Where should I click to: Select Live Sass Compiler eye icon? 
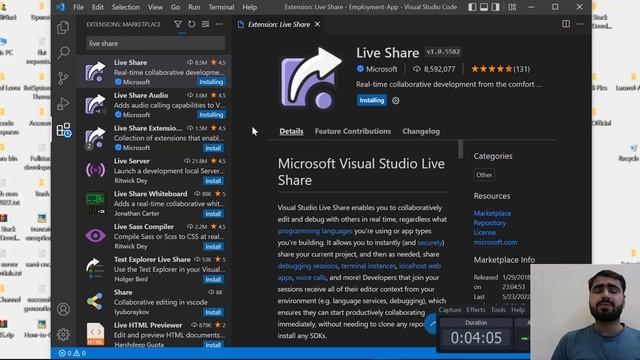coord(95,236)
